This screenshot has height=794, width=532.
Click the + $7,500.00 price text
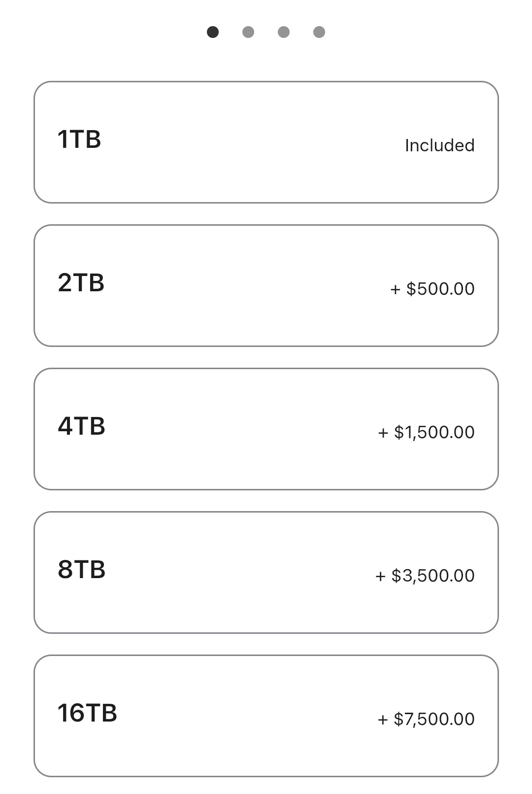(x=426, y=719)
